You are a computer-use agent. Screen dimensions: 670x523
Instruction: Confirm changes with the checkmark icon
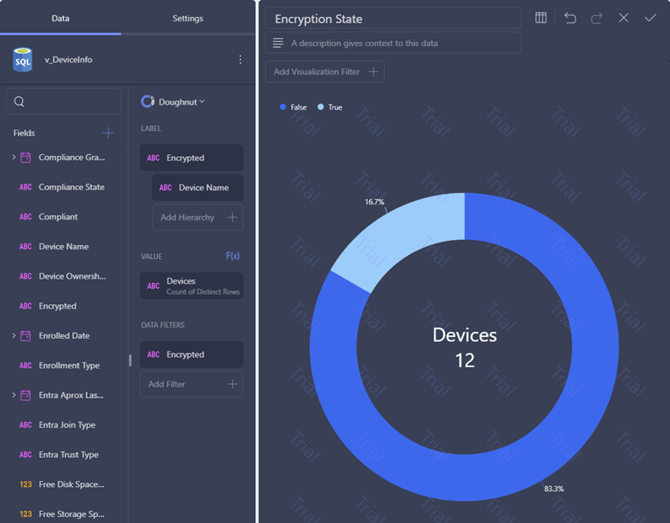[650, 18]
